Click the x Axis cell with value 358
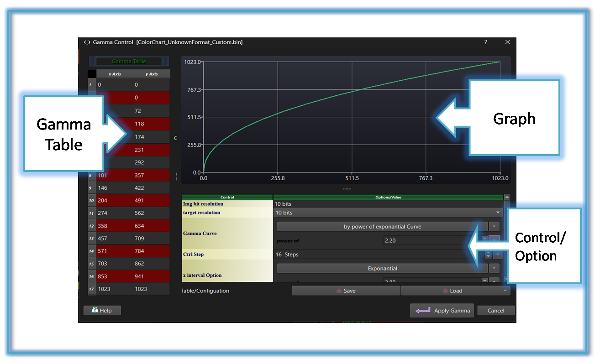The height and width of the screenshot is (364, 600). (x=115, y=226)
